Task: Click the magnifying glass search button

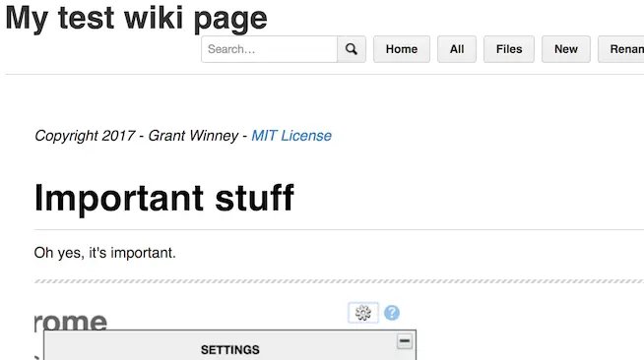Action: [352, 49]
